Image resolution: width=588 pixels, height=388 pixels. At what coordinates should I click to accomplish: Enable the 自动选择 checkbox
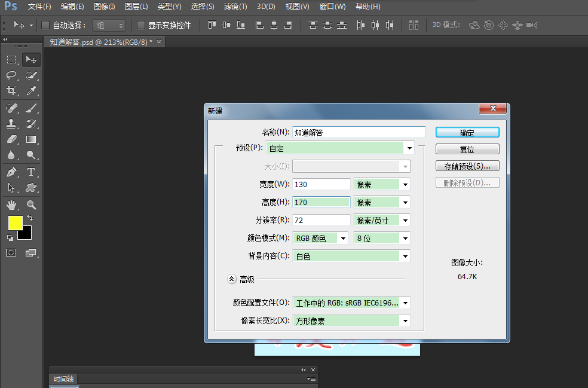click(x=45, y=25)
